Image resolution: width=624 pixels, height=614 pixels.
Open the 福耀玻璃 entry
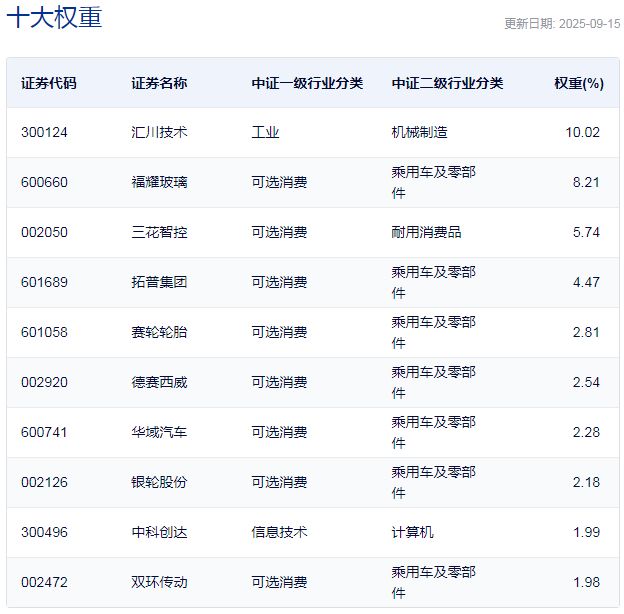pos(159,182)
